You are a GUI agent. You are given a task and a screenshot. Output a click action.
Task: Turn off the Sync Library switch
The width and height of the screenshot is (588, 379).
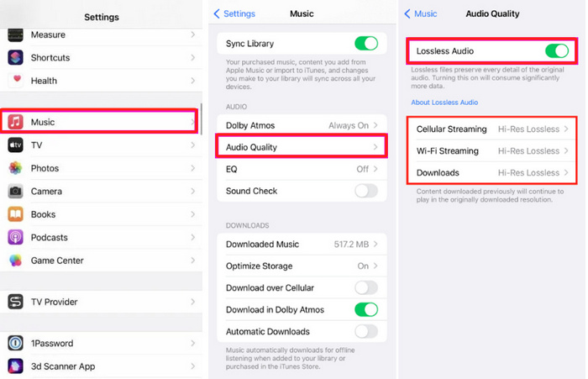[x=366, y=44]
